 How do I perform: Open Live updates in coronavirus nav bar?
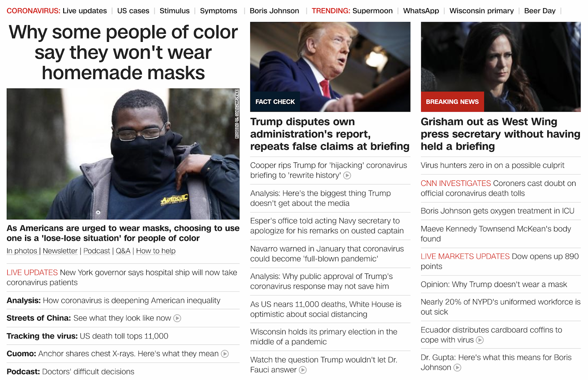[x=85, y=11]
